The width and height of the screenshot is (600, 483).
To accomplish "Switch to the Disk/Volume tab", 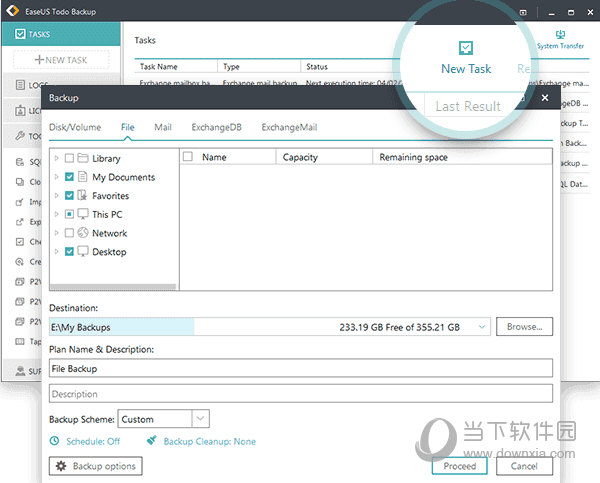I will click(75, 127).
